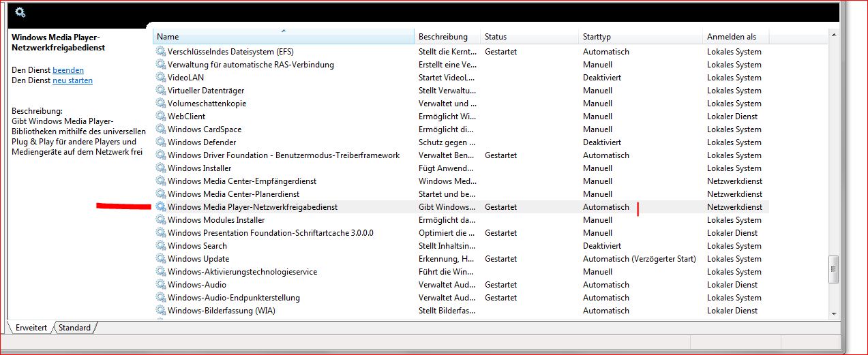Click 'Gestartet' status of Verschlüsselndes Dateisystem
868x355 pixels.
(500, 52)
